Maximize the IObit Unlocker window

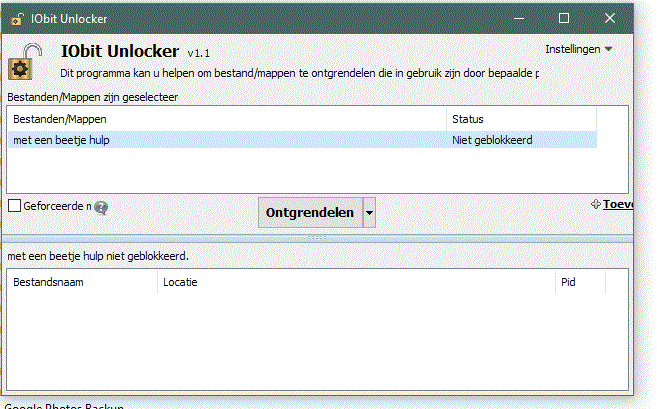click(x=564, y=18)
